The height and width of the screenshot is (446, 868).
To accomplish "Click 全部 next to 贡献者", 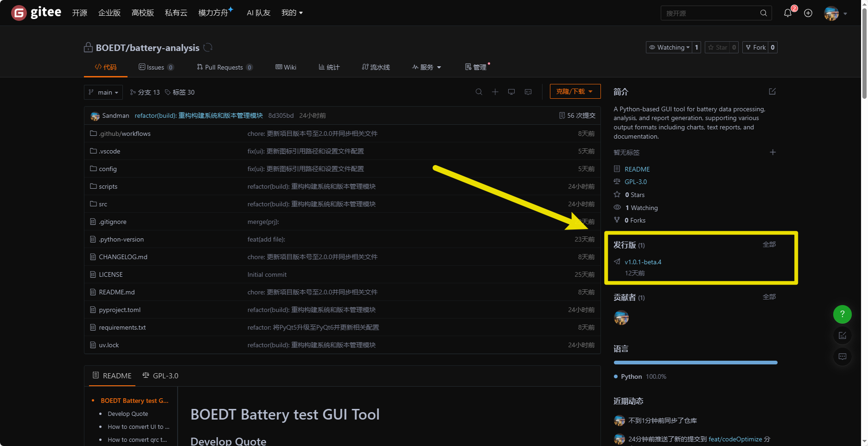I will click(x=769, y=297).
